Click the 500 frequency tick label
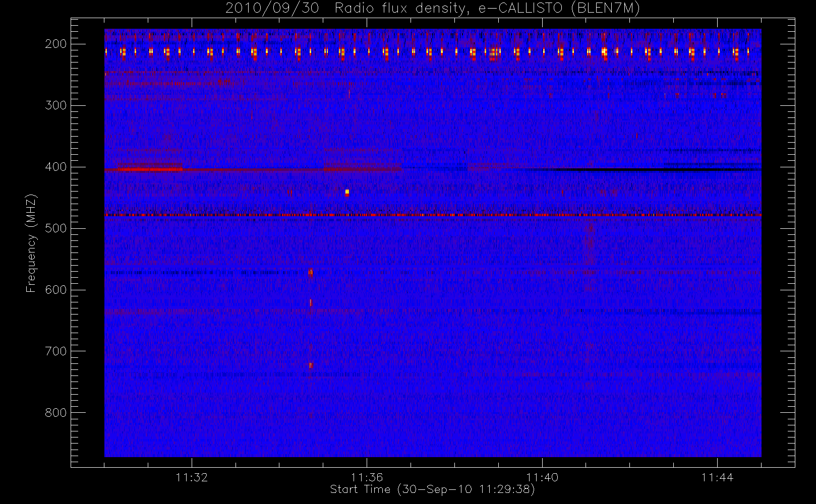Screen dimensions: 816x504 pos(56,228)
